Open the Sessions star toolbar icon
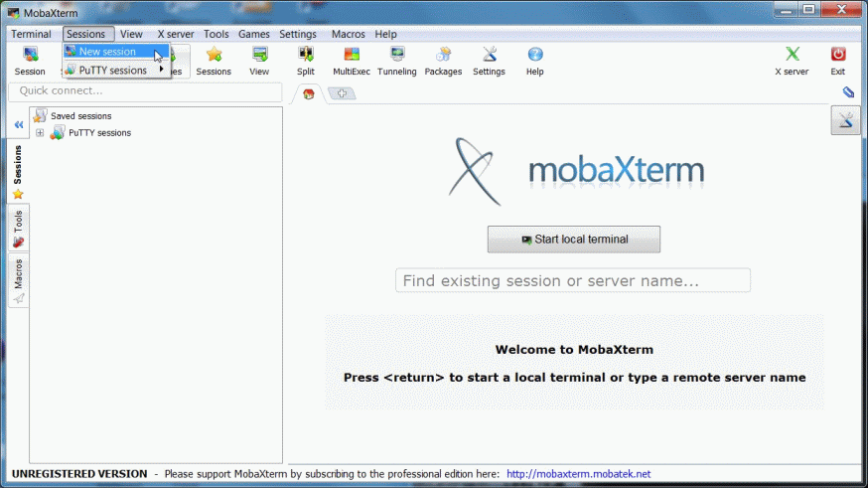Screen dimensions: 868x488 (x=214, y=61)
